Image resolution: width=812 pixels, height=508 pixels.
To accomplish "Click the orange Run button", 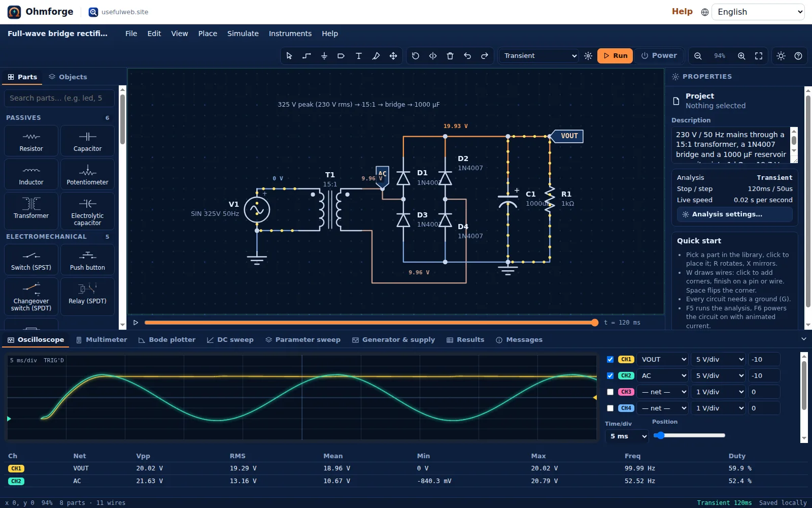I will tap(615, 56).
